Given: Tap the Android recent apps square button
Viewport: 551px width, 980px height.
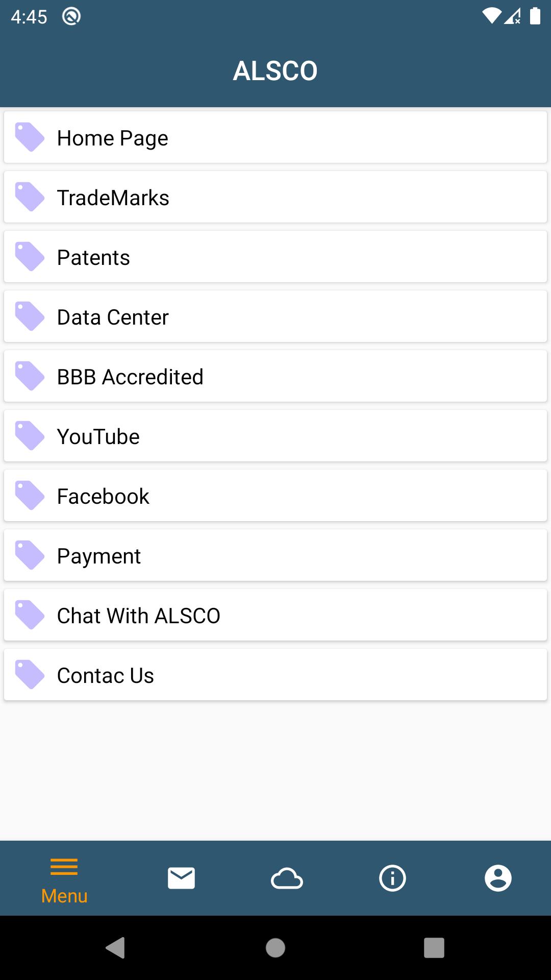Looking at the screenshot, I should tap(434, 948).
